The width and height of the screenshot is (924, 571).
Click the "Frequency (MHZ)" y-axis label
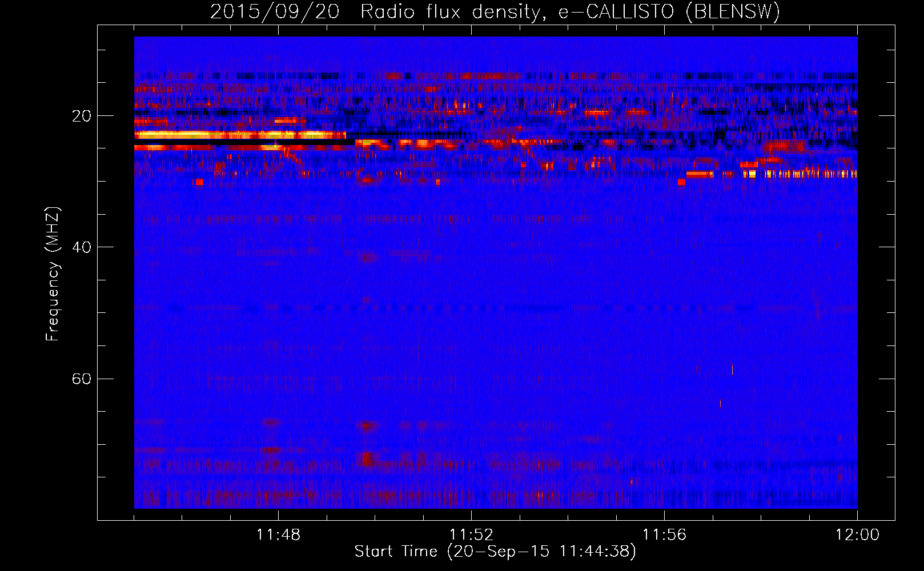pyautogui.click(x=53, y=274)
